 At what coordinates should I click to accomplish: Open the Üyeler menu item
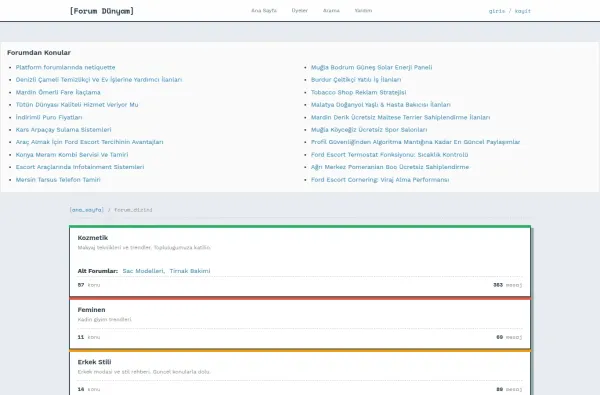300,11
